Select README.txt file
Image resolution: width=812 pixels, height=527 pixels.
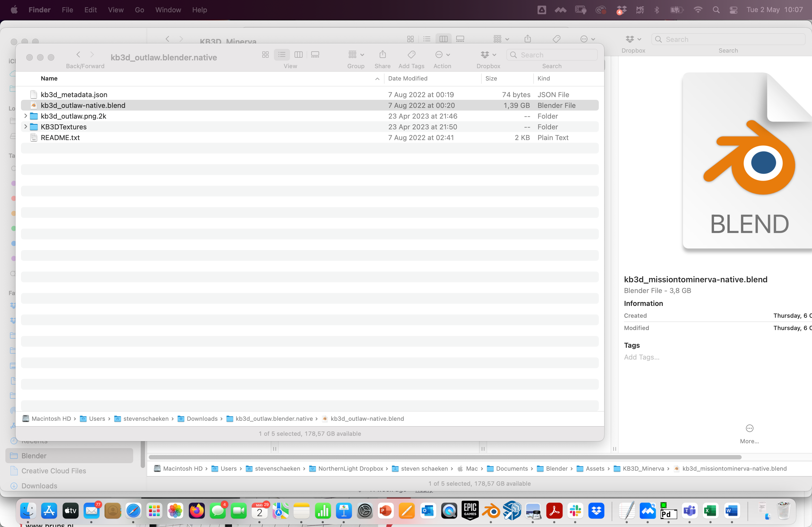click(x=309, y=138)
